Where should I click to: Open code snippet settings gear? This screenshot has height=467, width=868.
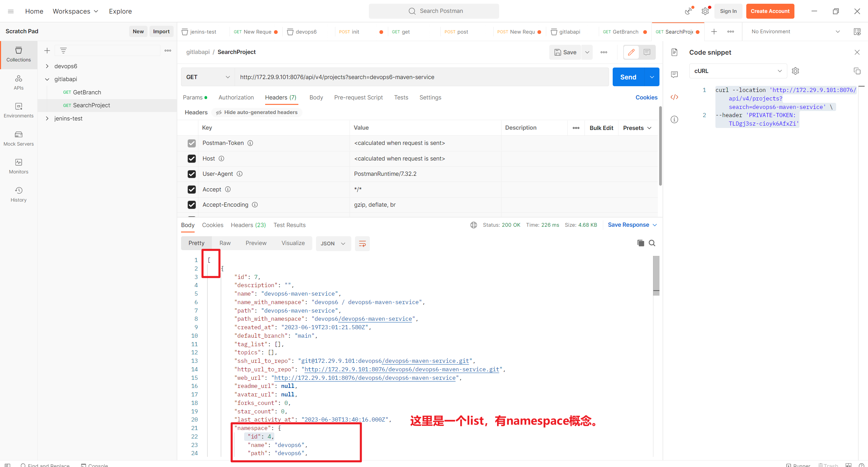tap(795, 71)
